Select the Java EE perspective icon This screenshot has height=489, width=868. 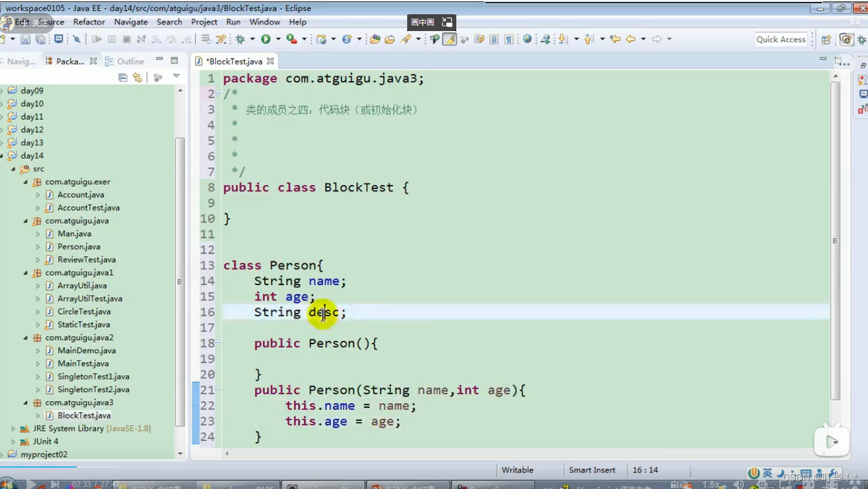point(846,39)
